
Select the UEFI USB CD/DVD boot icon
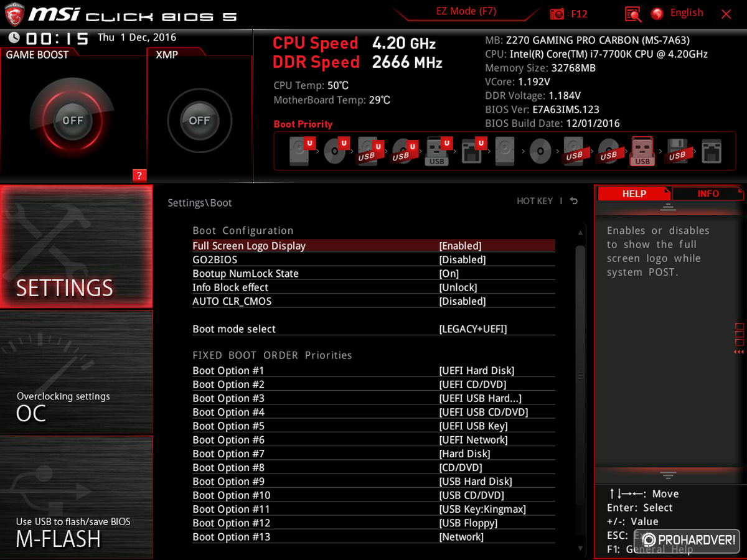point(404,151)
